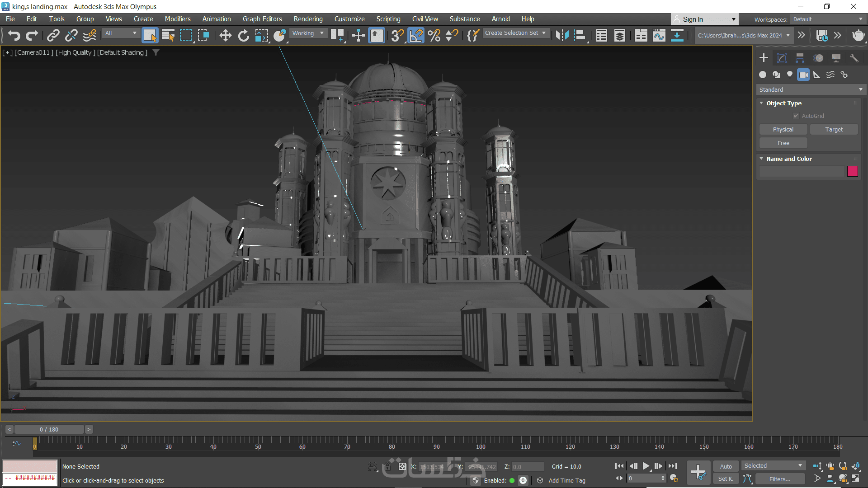Open the Working coordinate system dropdown

point(308,33)
